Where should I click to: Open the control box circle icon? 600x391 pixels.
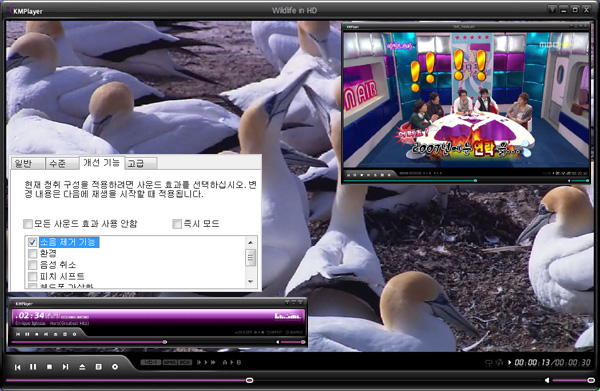(115, 367)
